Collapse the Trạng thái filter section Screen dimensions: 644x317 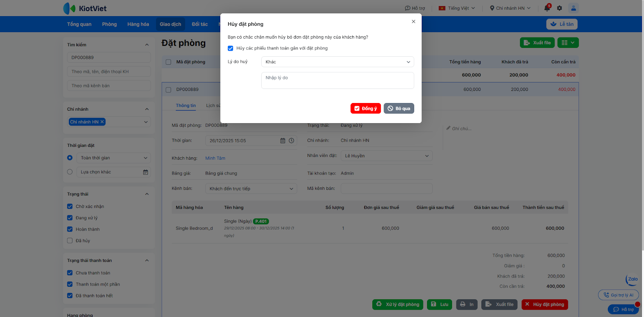coord(147,194)
